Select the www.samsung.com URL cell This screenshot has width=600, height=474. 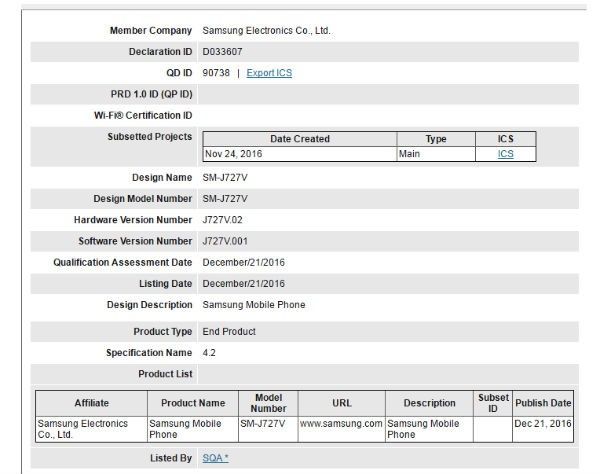[x=341, y=429]
